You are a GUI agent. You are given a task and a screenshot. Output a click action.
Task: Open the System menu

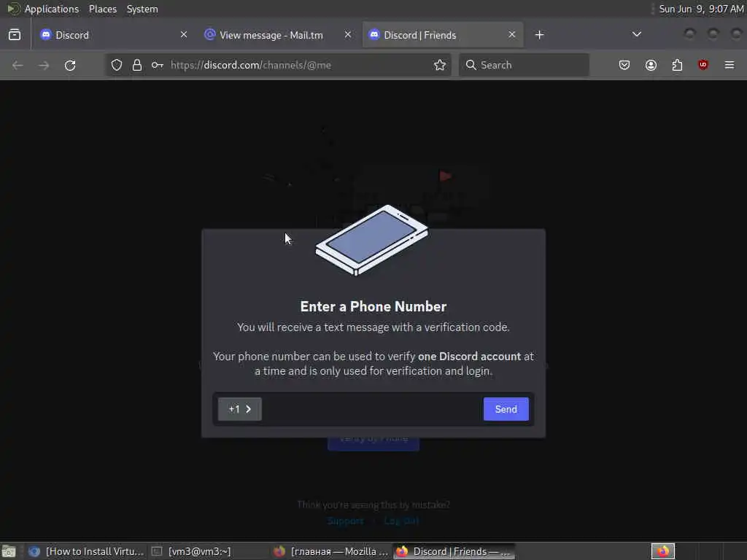142,9
